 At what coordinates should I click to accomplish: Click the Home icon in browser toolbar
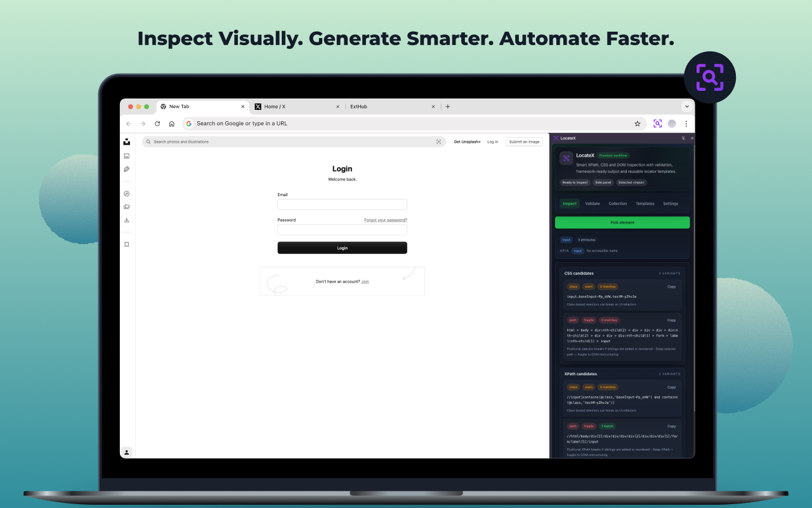point(171,124)
